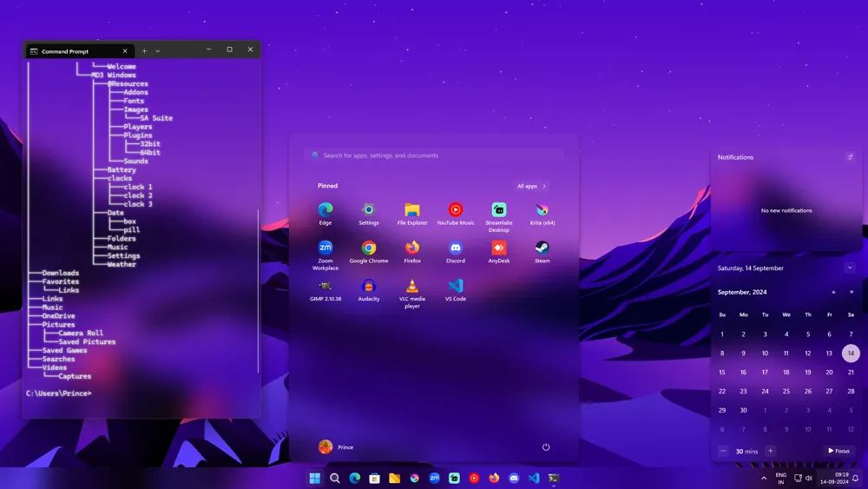Launch Steam from pinned apps
The width and height of the screenshot is (868, 489).
[542, 249]
